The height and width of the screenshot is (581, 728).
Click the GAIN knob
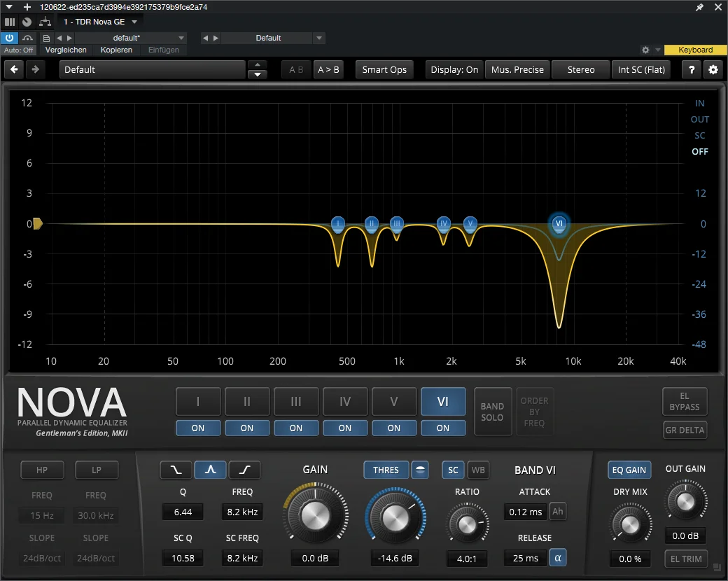[315, 515]
